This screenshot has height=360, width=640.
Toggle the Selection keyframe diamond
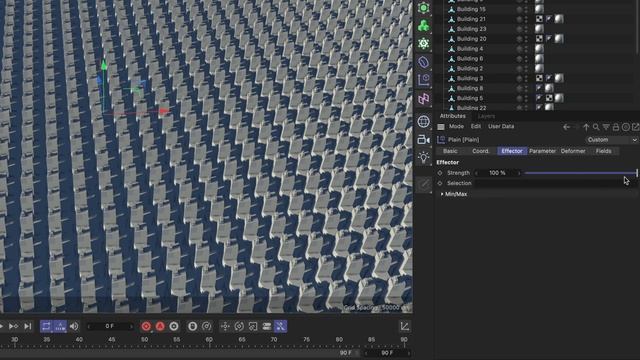click(x=440, y=183)
